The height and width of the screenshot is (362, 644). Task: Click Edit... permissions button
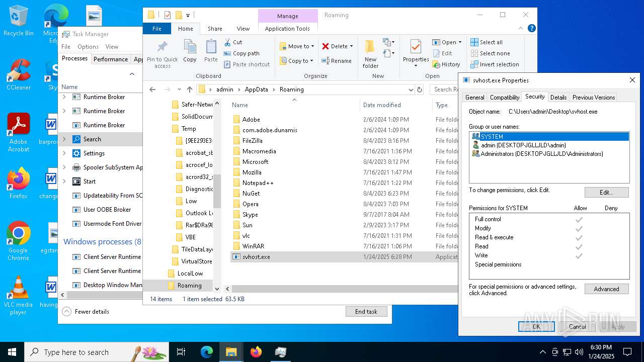click(606, 192)
